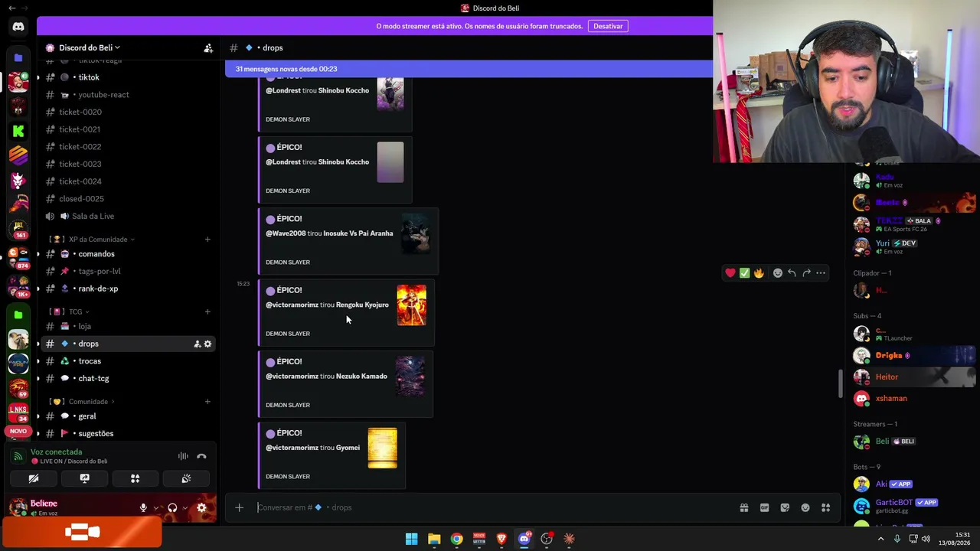Open the green K server icon

pos(18,132)
